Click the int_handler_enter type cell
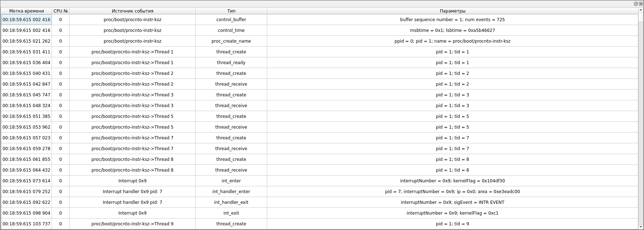The width and height of the screenshot is (644, 230). click(x=231, y=192)
